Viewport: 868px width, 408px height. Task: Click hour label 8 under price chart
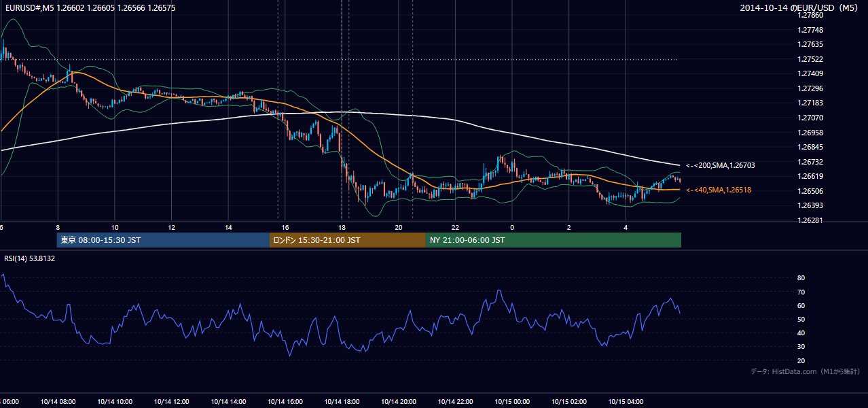[x=58, y=227]
